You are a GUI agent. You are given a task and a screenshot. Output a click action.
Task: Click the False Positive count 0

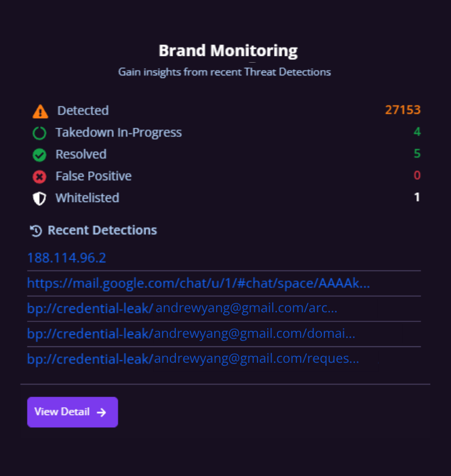click(417, 176)
